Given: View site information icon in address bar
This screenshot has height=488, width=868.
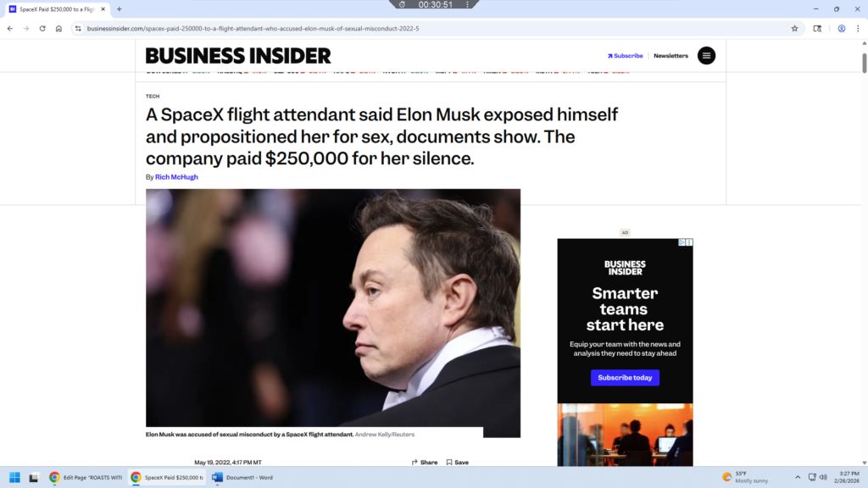Looking at the screenshot, I should pos(78,28).
